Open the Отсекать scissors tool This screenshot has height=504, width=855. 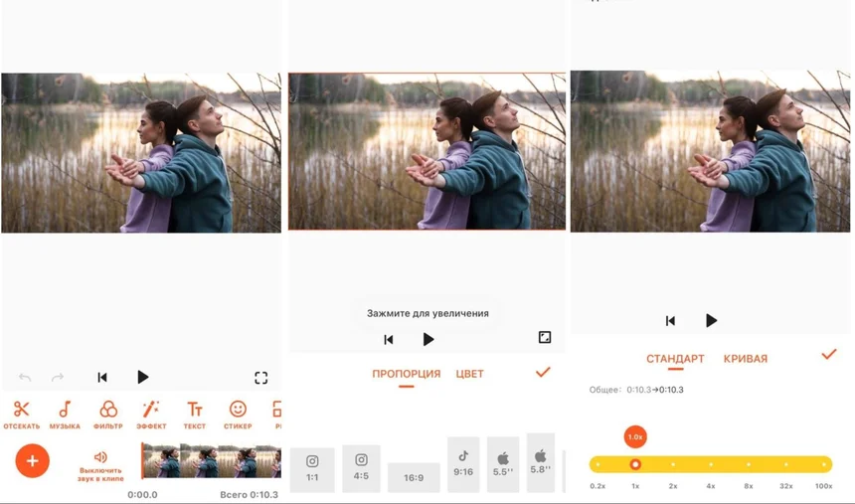(x=22, y=415)
